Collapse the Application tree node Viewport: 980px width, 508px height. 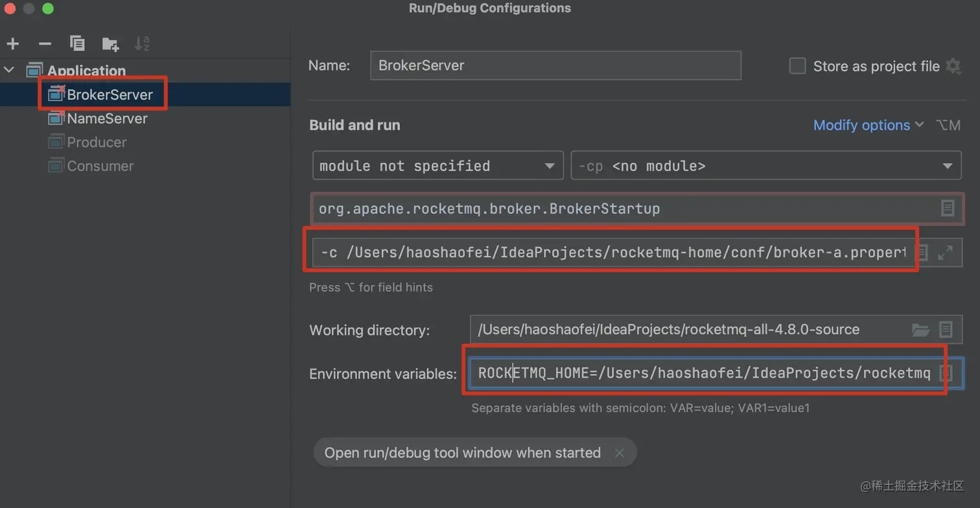click(x=10, y=70)
